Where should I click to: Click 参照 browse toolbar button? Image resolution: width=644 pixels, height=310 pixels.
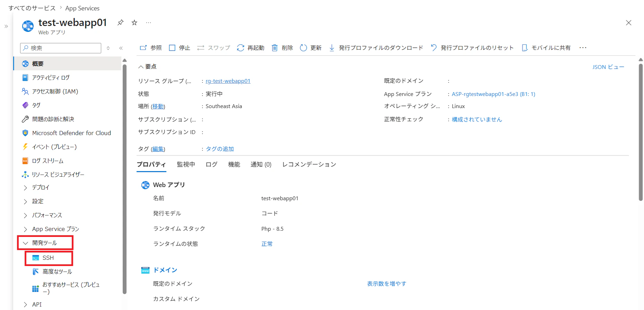(151, 48)
